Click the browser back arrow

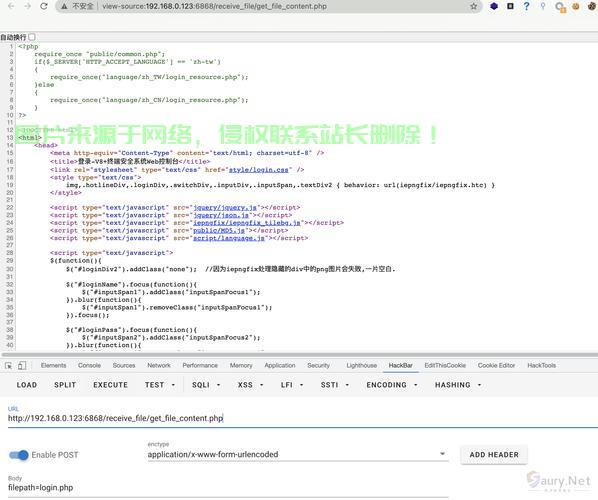10,6
